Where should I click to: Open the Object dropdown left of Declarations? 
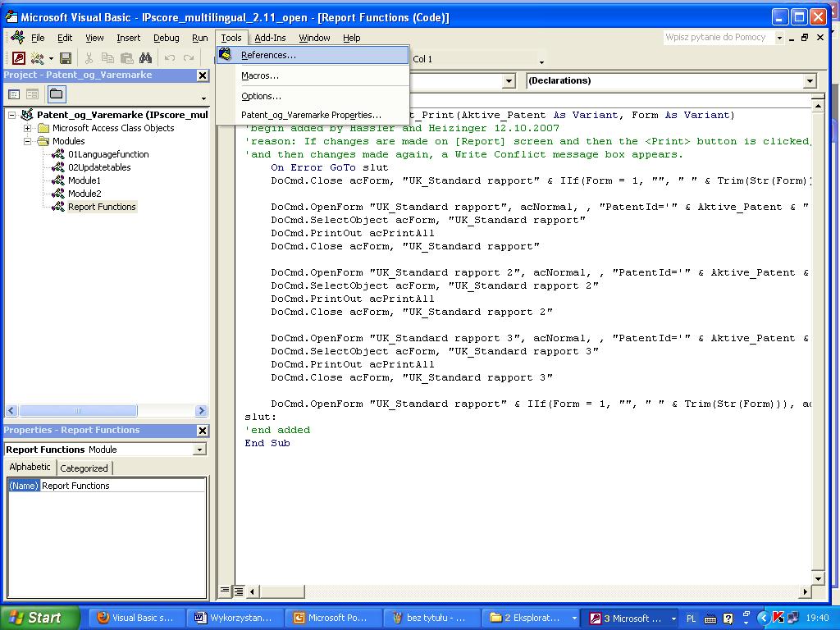pos(509,81)
